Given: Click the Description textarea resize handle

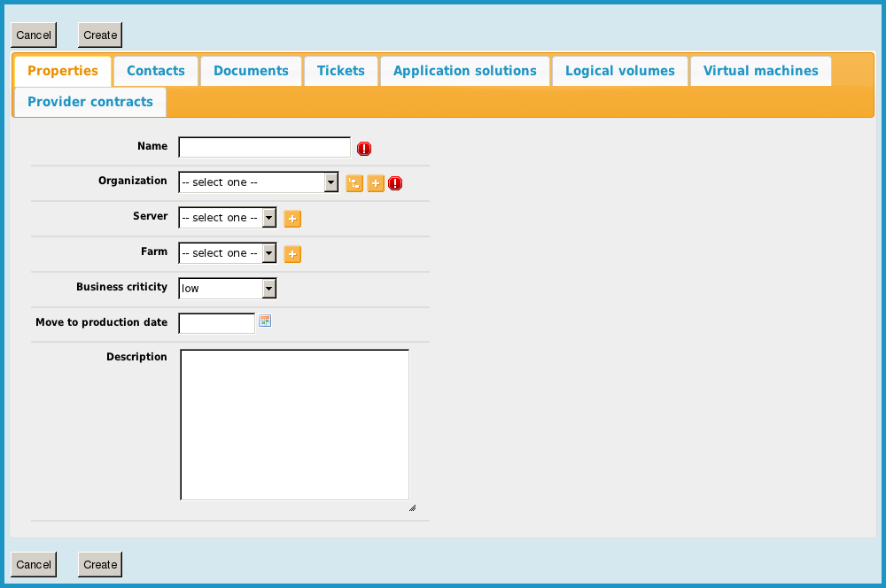Looking at the screenshot, I should click(x=412, y=508).
